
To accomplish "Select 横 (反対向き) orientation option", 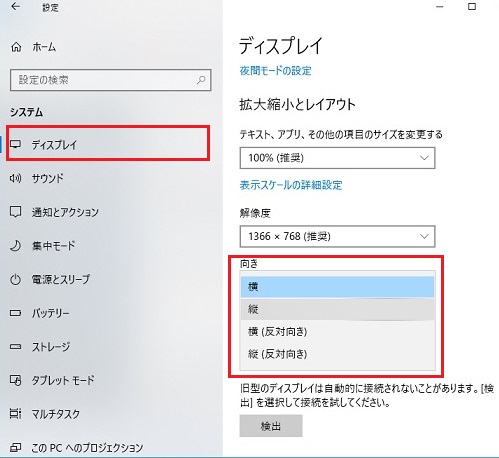I will pyautogui.click(x=337, y=332).
